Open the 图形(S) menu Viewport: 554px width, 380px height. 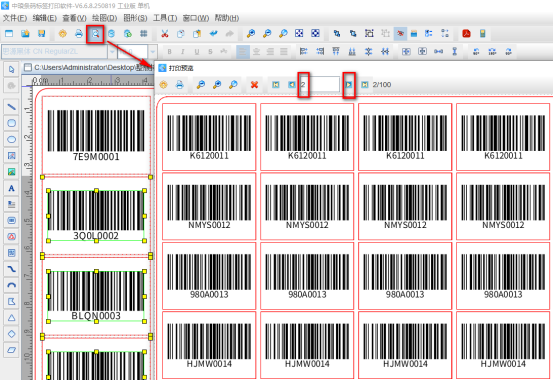coord(135,18)
